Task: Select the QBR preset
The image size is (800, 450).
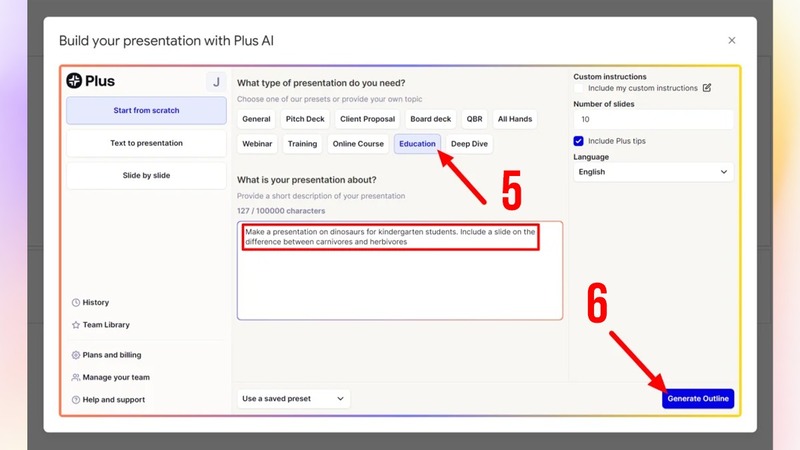Action: (474, 119)
